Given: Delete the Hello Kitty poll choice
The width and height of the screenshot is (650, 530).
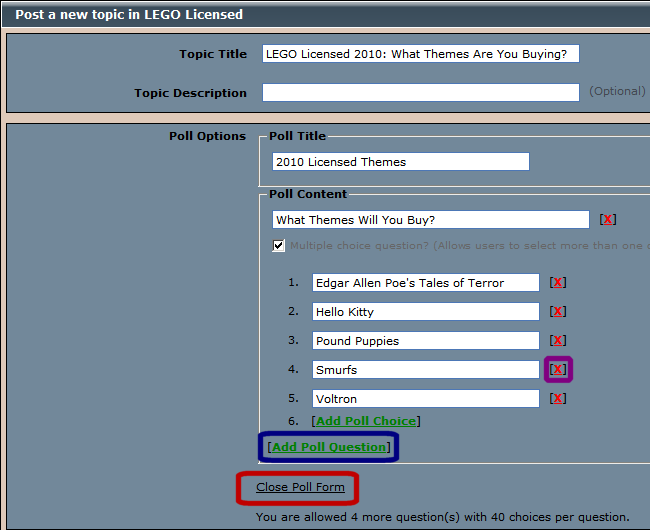Looking at the screenshot, I should 558,312.
